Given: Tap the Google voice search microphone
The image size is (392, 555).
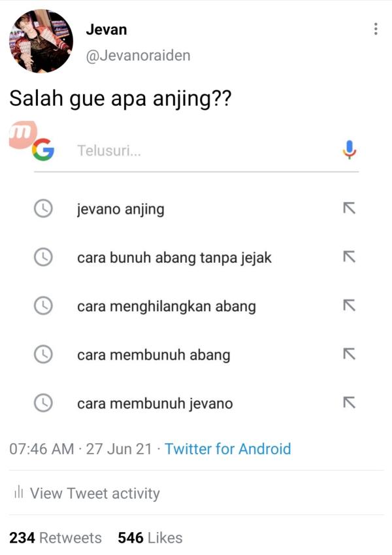Looking at the screenshot, I should [x=349, y=150].
